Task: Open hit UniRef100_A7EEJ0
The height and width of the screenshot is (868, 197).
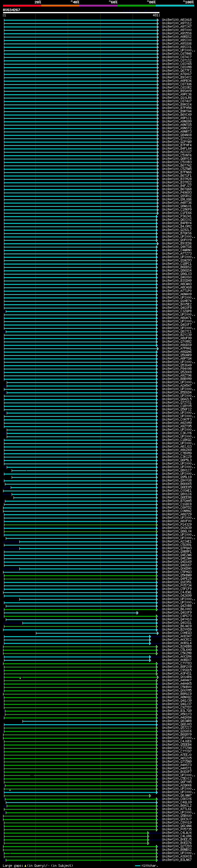Action: point(177,755)
